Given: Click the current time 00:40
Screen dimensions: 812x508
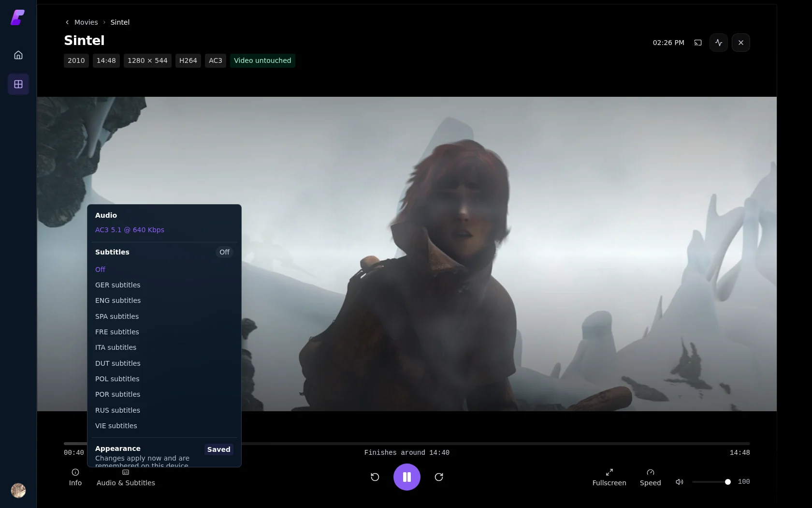Looking at the screenshot, I should pyautogui.click(x=74, y=452).
